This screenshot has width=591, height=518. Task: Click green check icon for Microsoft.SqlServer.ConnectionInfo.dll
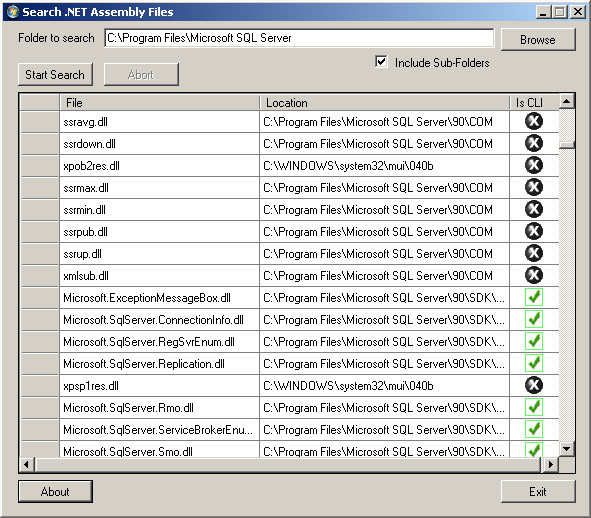coord(534,319)
